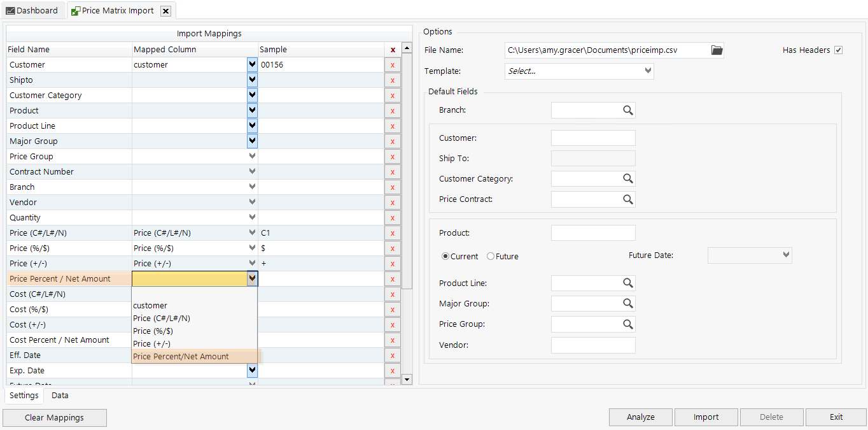Click the Product Line magnifier icon
The width and height of the screenshot is (868, 430).
(x=629, y=283)
